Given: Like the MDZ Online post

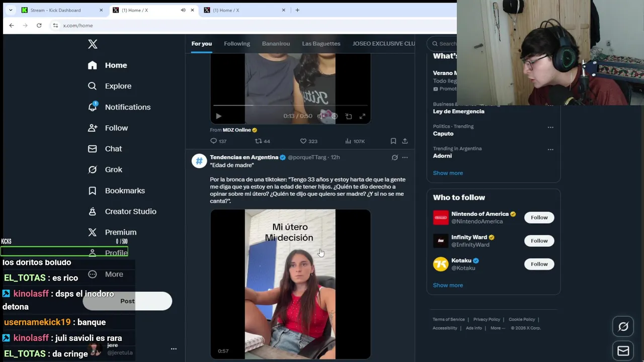Looking at the screenshot, I should (x=308, y=141).
